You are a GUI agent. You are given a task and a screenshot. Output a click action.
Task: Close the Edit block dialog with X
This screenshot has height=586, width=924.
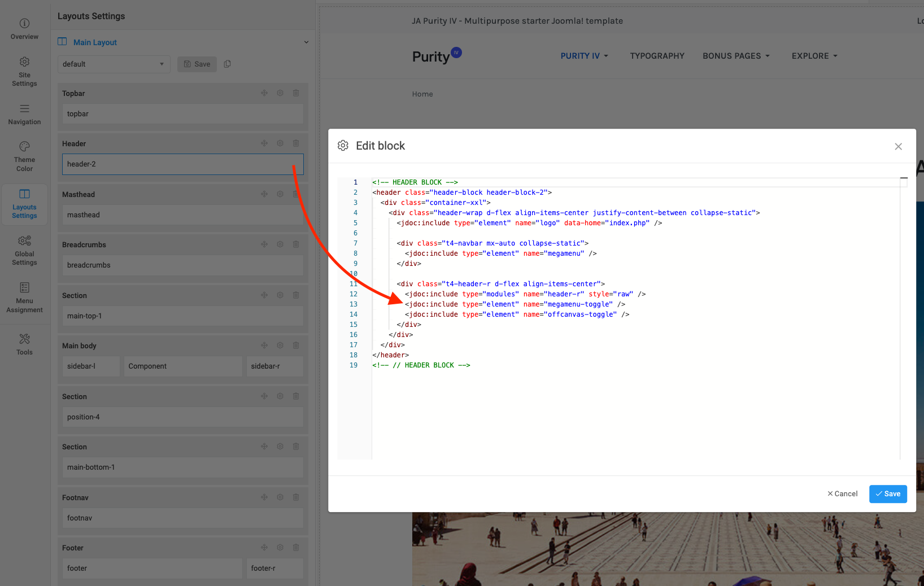(898, 147)
